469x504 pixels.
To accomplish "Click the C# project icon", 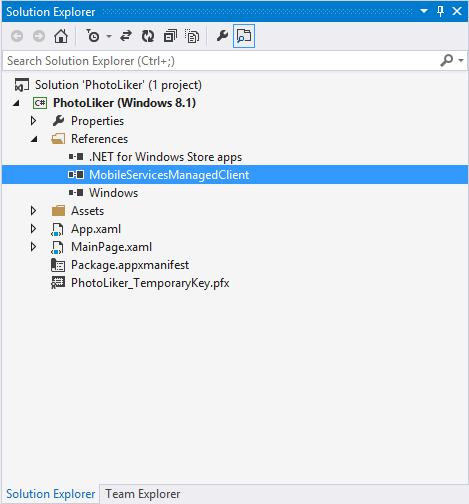I will click(x=40, y=103).
